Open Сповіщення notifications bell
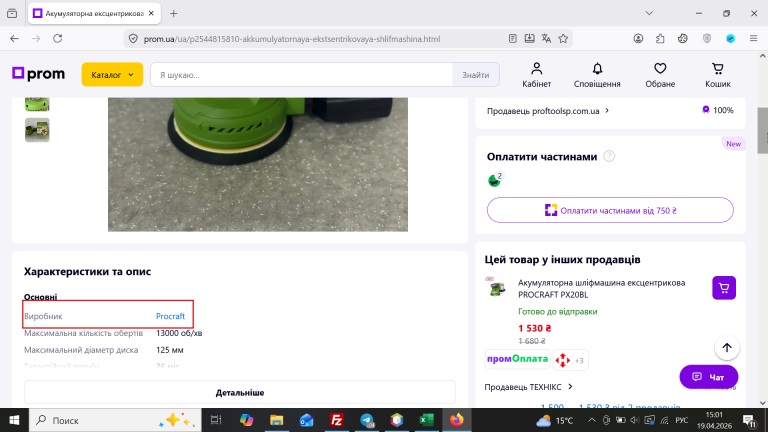This screenshot has width=768, height=432. pos(597,75)
